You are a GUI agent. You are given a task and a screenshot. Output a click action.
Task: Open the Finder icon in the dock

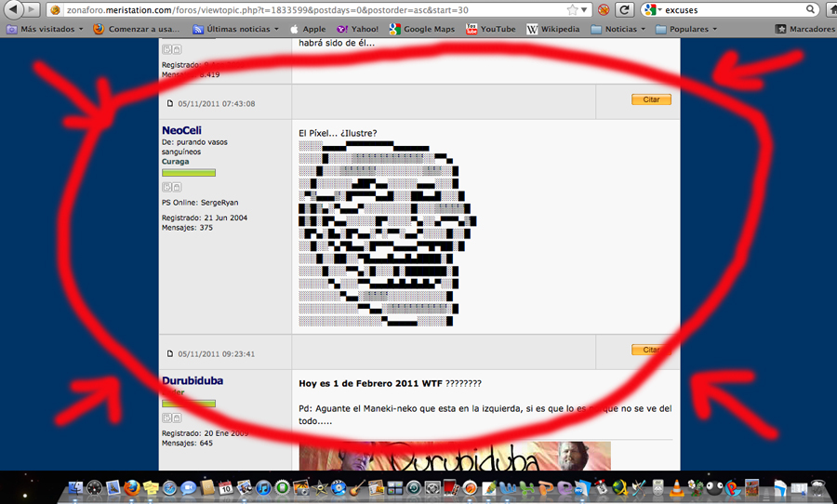coord(73,487)
